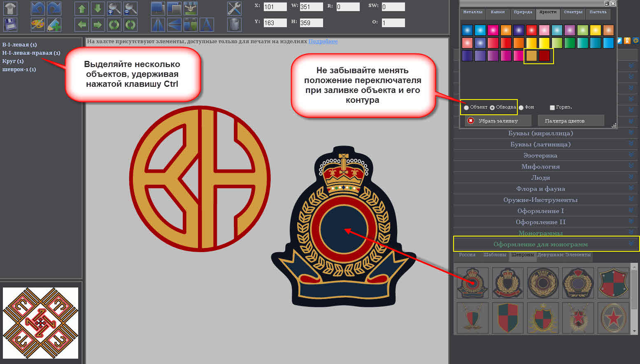Delete the selection using the trash bin icon
Viewport: 640px width, 364px height.
coord(234,25)
